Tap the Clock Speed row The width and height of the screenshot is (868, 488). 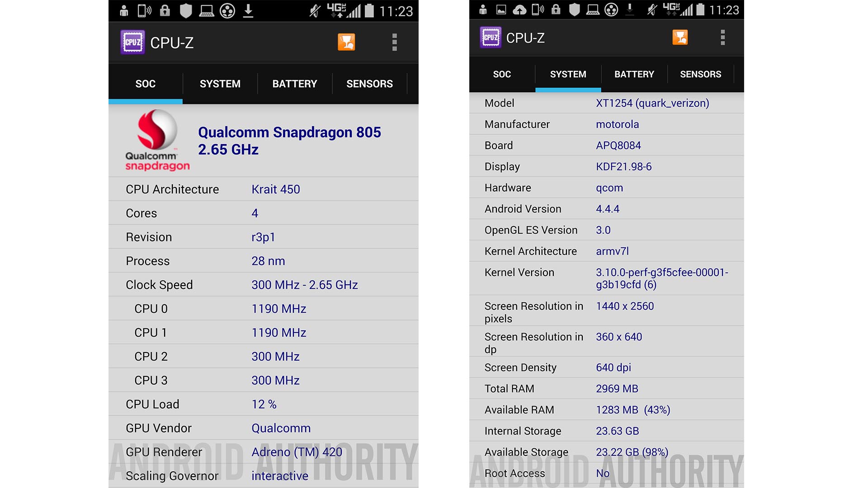coord(264,285)
